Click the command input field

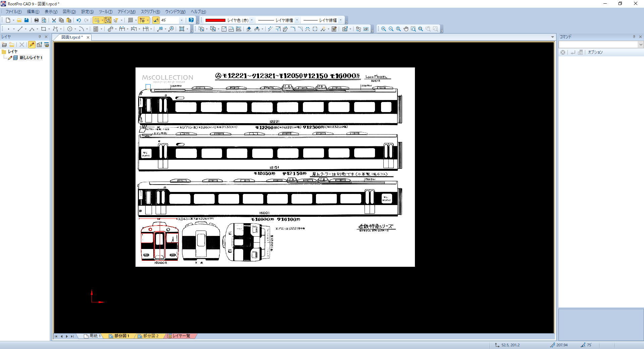click(598, 45)
